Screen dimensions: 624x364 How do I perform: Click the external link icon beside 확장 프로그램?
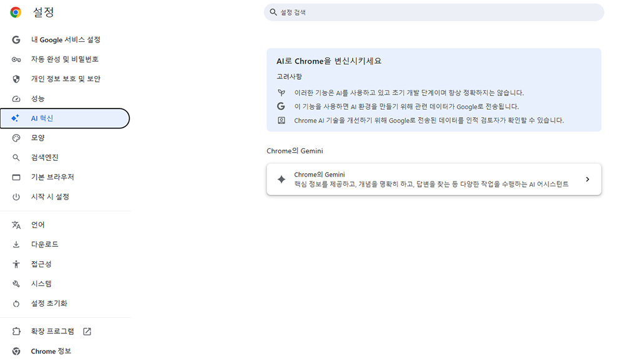coord(87,332)
